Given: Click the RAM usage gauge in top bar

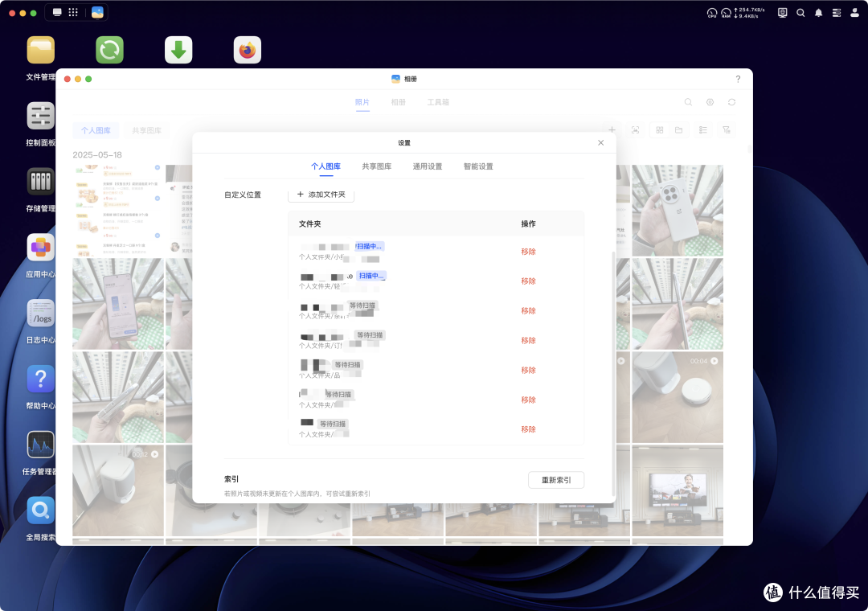Looking at the screenshot, I should (x=726, y=13).
